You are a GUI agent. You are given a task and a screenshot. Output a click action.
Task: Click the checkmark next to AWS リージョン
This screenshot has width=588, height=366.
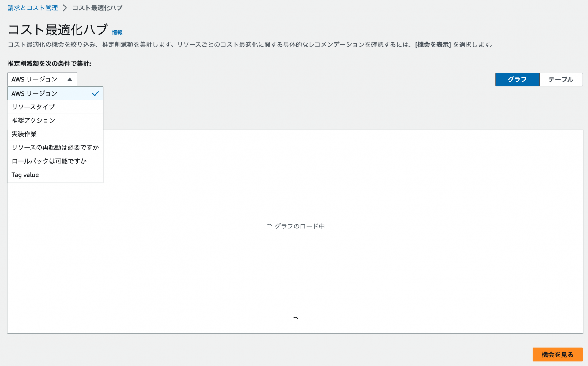pyautogui.click(x=96, y=93)
